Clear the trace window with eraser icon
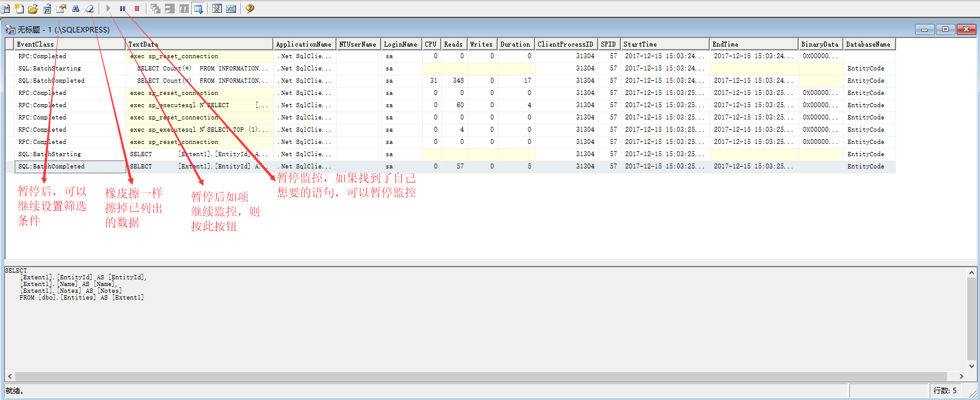 pos(89,9)
